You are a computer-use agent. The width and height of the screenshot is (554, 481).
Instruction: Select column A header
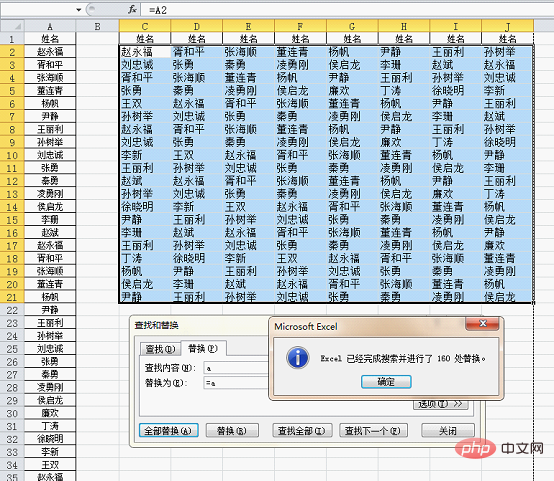click(50, 26)
